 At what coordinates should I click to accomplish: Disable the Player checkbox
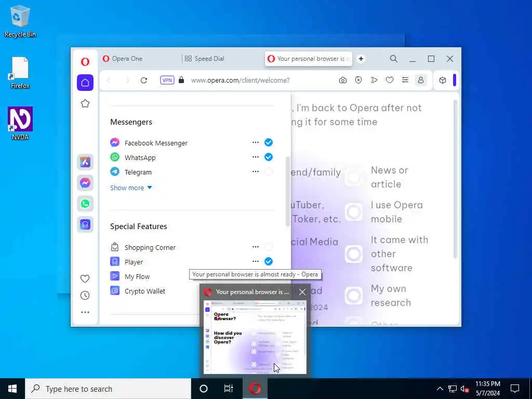coord(269,262)
